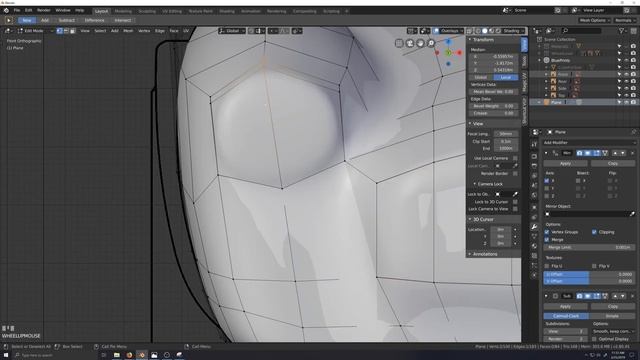Enable Flip U texture checkbox
Screen dimensions: 640x360
pyautogui.click(x=547, y=266)
